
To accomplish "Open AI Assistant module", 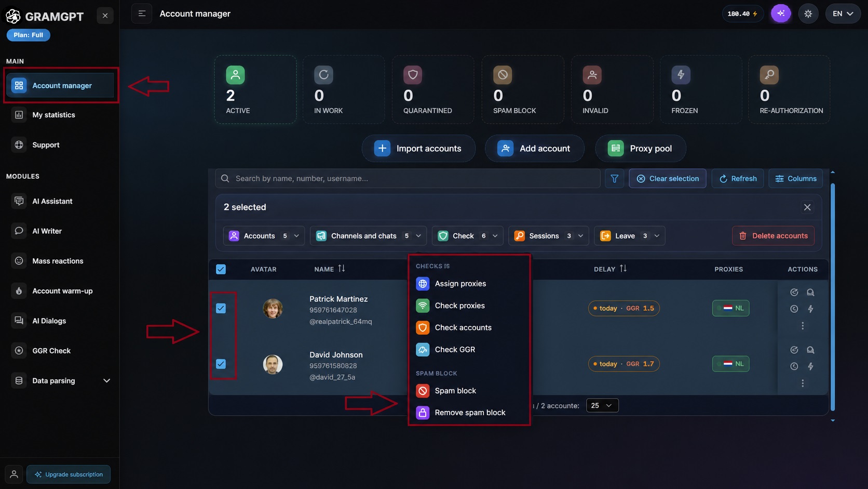I will tap(52, 201).
